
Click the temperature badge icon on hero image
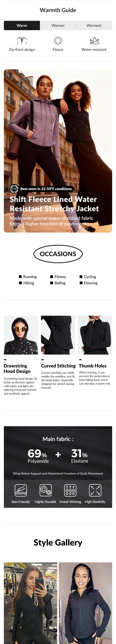(14, 189)
